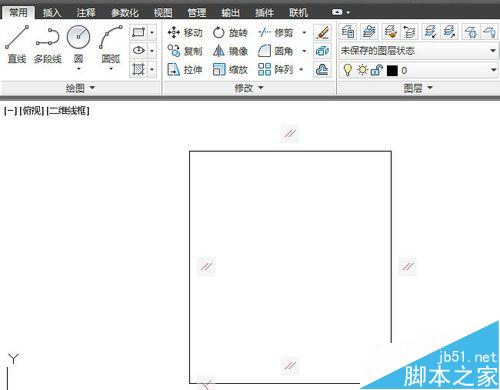Click the Offset icon in Modify panel

coord(322,69)
